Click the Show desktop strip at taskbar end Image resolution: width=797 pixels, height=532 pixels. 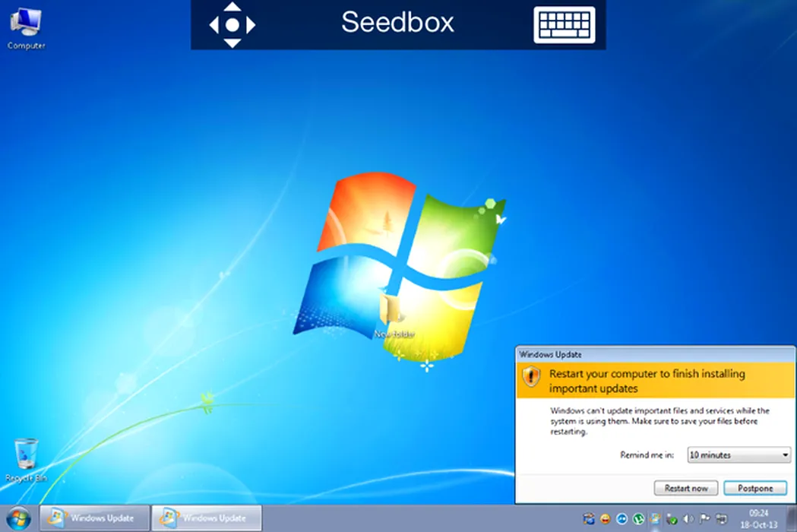792,518
